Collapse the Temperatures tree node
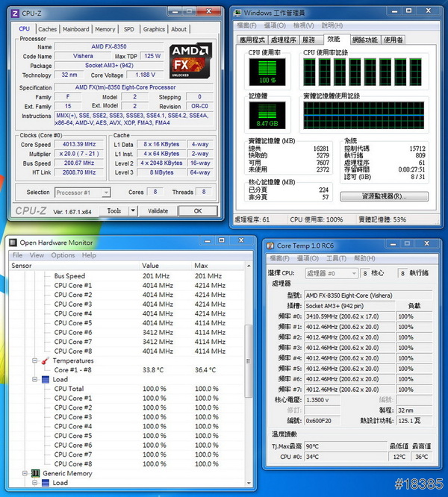This screenshot has height=497, width=448. 34,360
